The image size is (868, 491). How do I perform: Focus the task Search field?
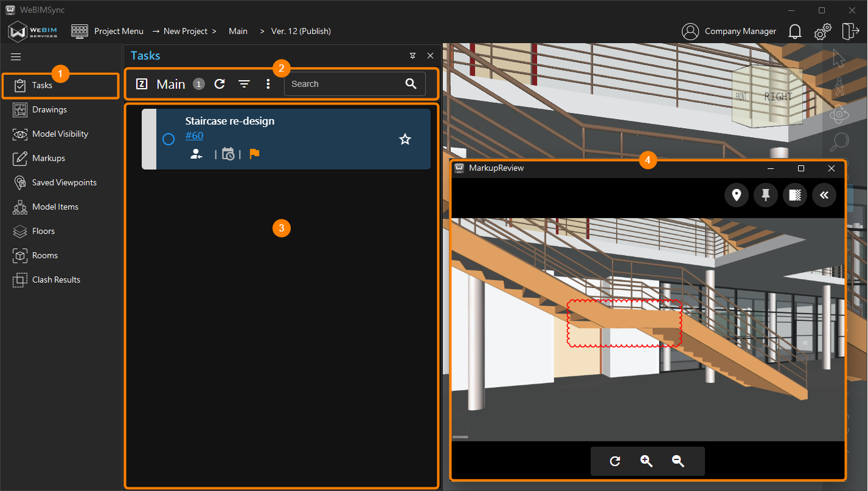coord(355,84)
